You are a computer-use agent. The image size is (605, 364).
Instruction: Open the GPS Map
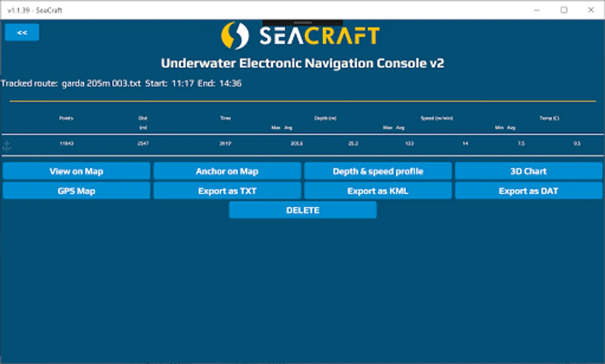[x=76, y=190]
